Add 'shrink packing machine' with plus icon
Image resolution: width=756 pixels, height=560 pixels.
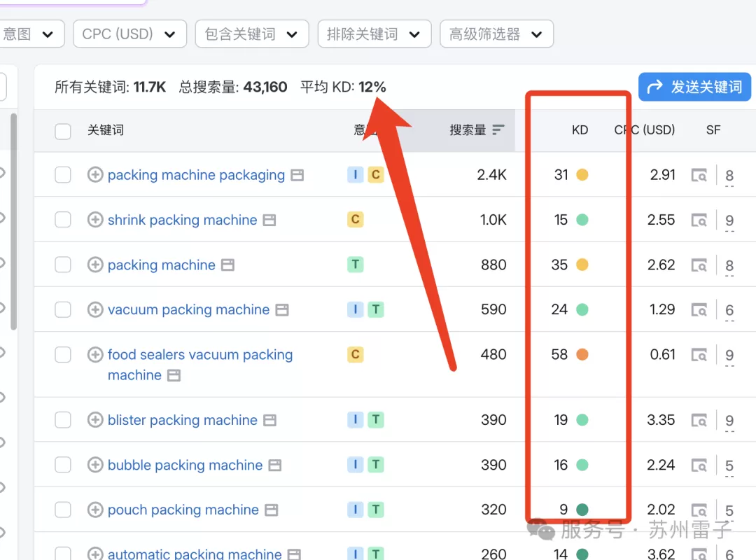(x=95, y=220)
